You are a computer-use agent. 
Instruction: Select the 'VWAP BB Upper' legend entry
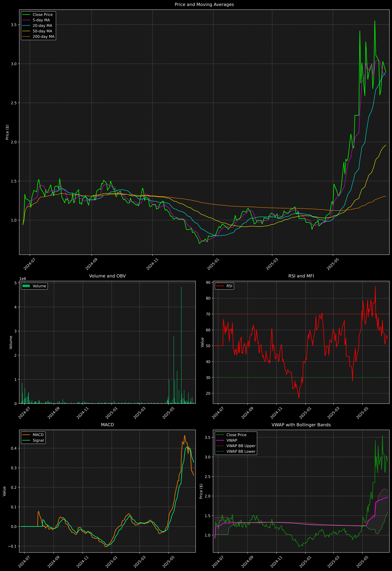236,446
